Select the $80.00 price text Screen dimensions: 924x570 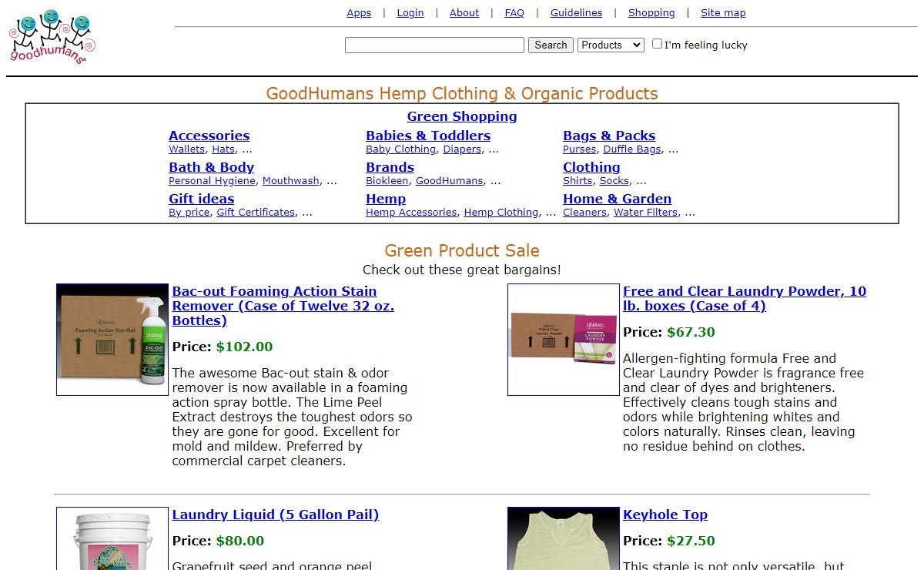pyautogui.click(x=240, y=541)
